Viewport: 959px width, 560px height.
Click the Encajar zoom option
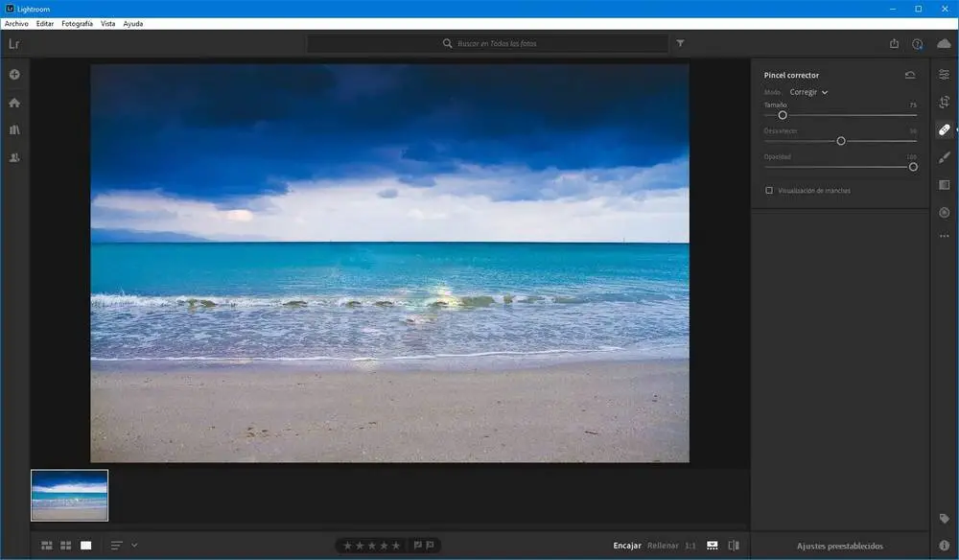pyautogui.click(x=627, y=546)
